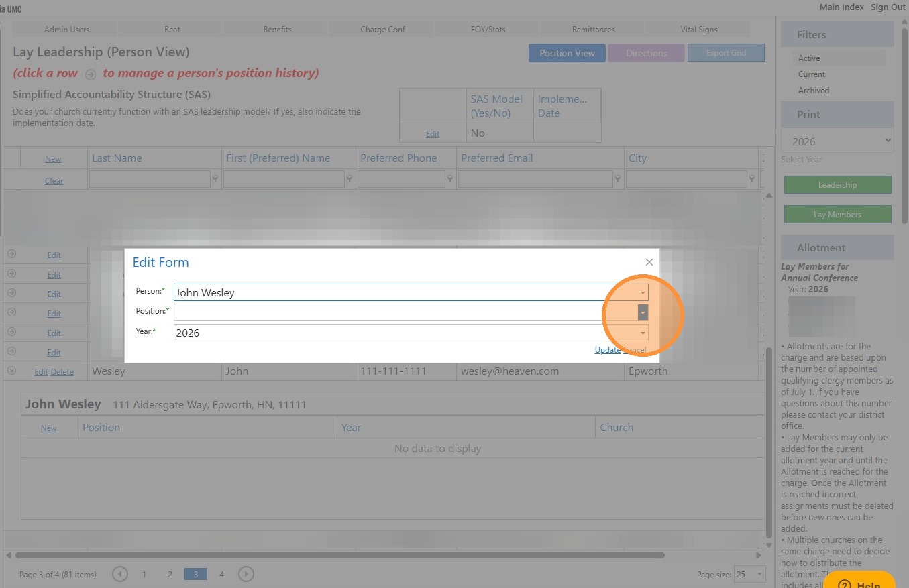Clear the grid column filters

point(54,181)
